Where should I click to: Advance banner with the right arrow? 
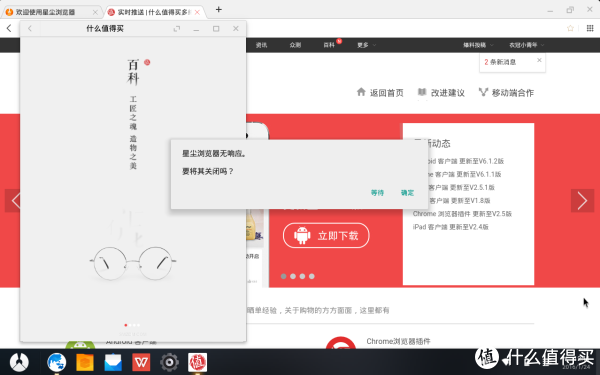[x=582, y=201]
